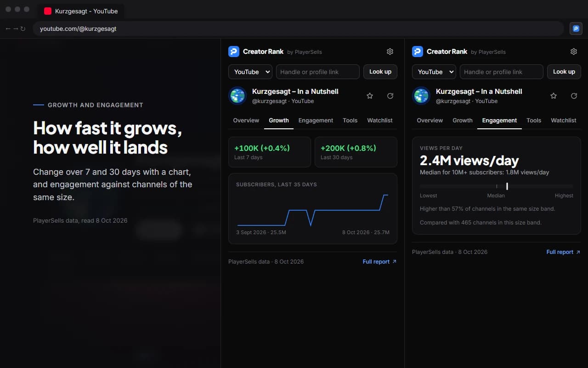Click the CreatorRank extension icon in toolbar

[x=576, y=29]
